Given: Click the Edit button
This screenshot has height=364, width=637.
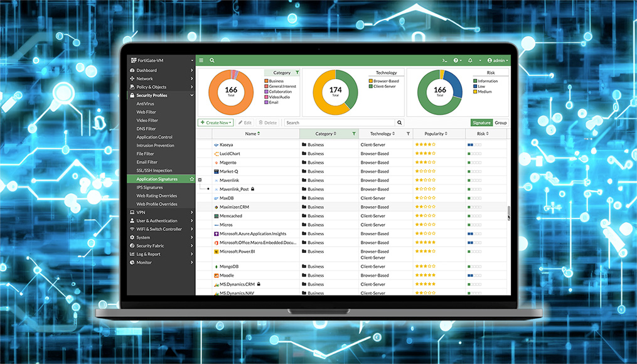Looking at the screenshot, I should pyautogui.click(x=245, y=122).
